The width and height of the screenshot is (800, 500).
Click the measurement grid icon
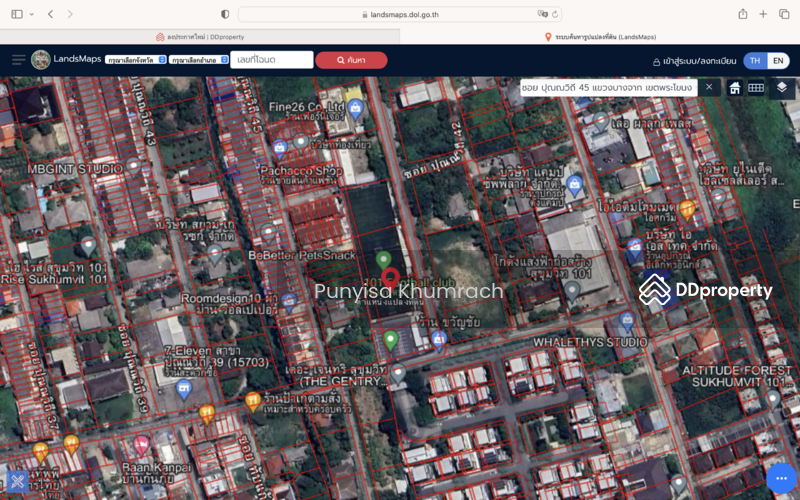[757, 88]
